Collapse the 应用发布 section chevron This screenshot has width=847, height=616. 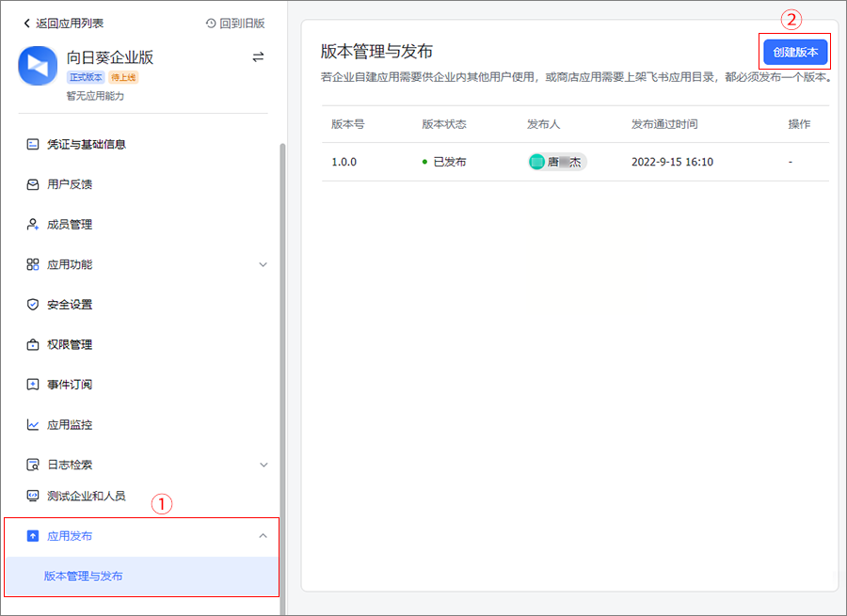click(x=264, y=536)
